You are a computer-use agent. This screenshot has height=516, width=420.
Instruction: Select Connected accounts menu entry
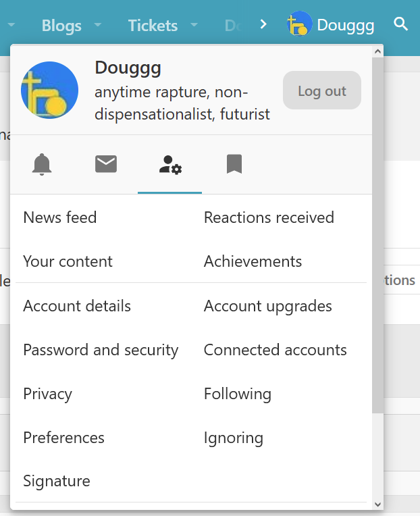[275, 350]
